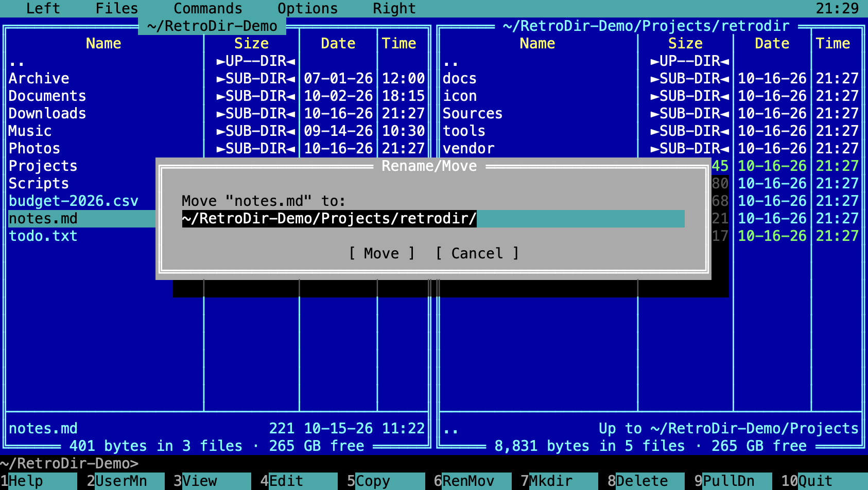Viewport: 868px width, 490px height.
Task: Click the 2UserMn function key
Action: [x=126, y=481]
